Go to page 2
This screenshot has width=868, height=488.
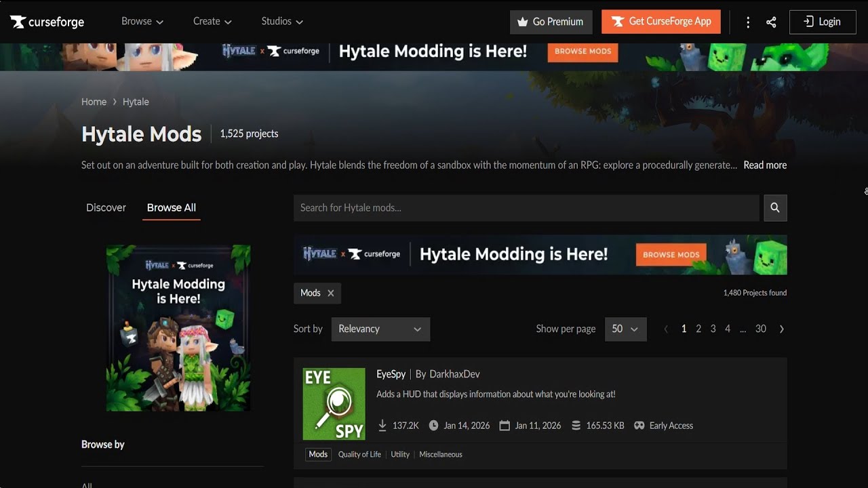[698, 329]
